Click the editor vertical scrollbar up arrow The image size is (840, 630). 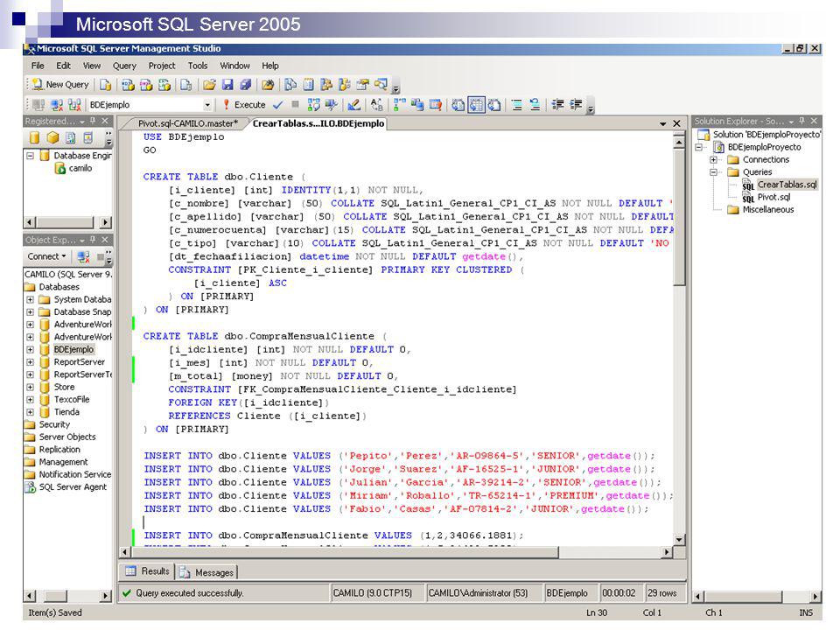coord(679,143)
